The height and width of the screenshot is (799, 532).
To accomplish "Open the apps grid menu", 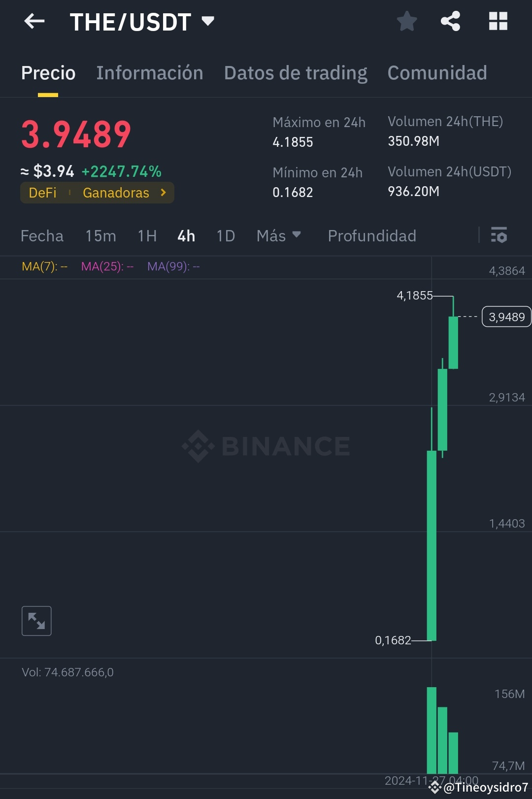I will (498, 21).
